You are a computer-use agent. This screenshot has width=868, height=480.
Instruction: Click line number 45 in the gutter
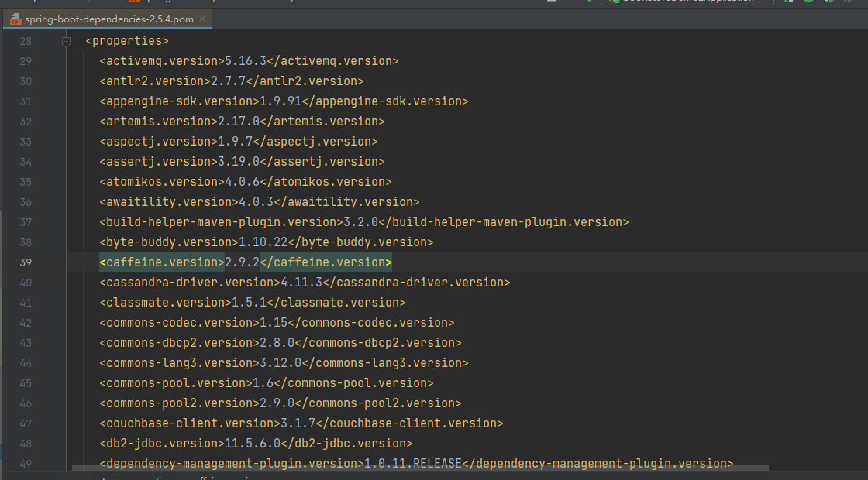point(26,382)
